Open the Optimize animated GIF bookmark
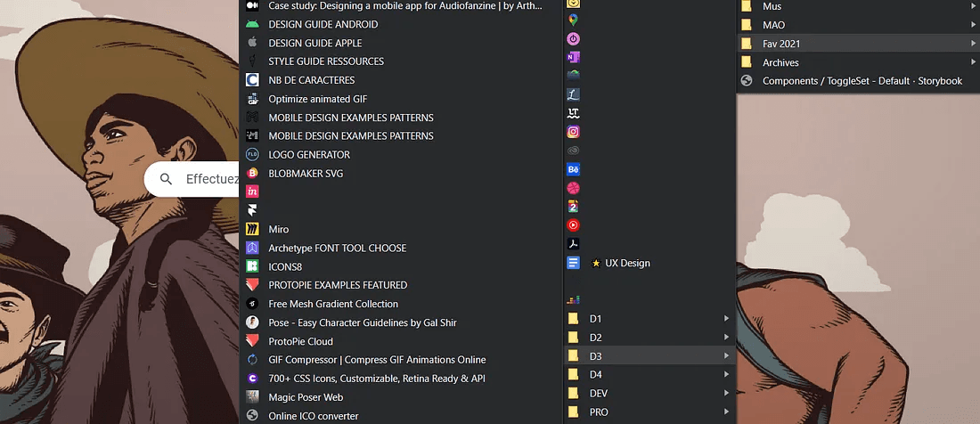The width and height of the screenshot is (980, 424). pos(401,99)
